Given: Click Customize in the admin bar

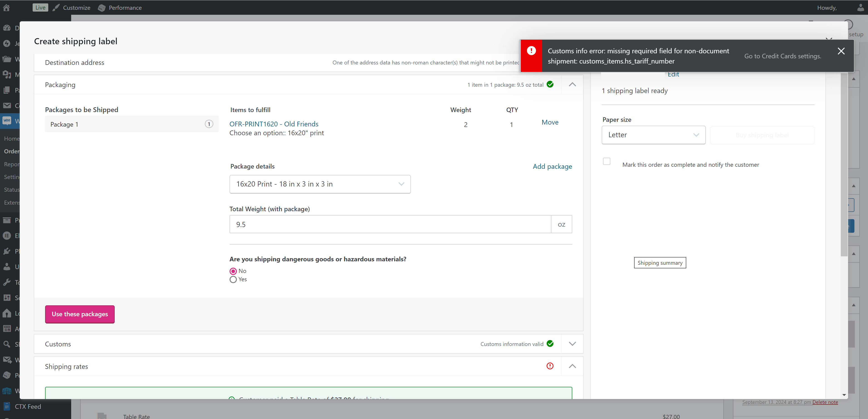Looking at the screenshot, I should click(x=77, y=7).
